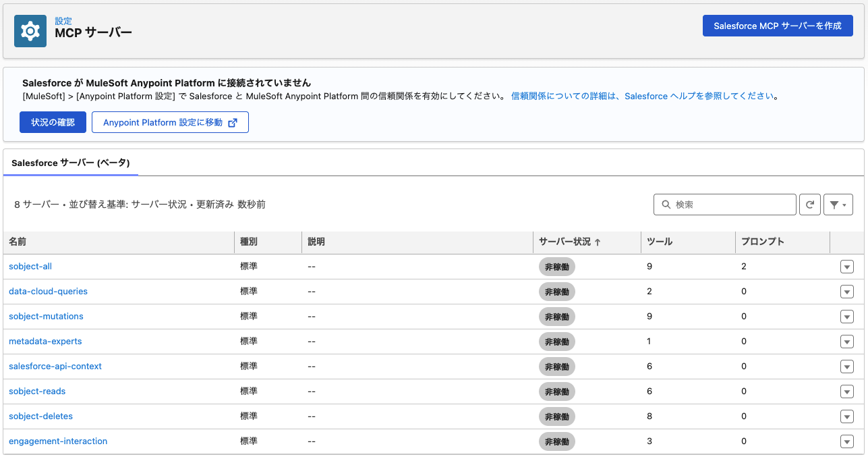Click 非稼働 status badge for salesforce-api-context

557,367
